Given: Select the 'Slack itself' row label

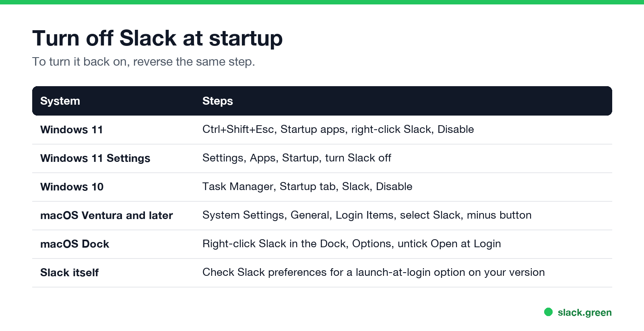Looking at the screenshot, I should coord(69,273).
